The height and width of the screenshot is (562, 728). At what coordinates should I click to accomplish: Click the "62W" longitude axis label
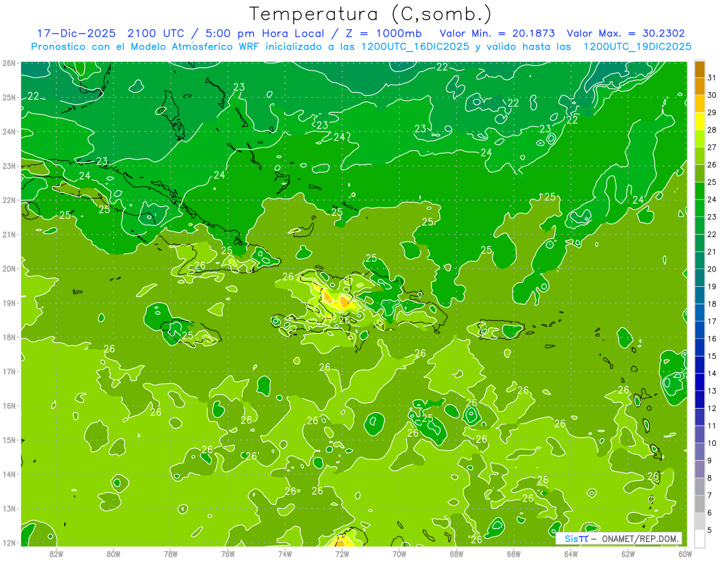pyautogui.click(x=628, y=554)
